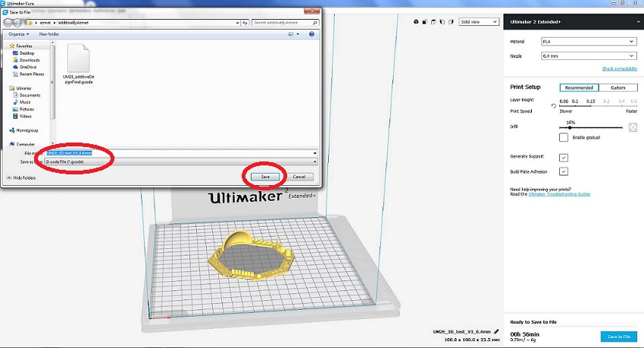Select Libraries in the navigation pane

click(20, 88)
